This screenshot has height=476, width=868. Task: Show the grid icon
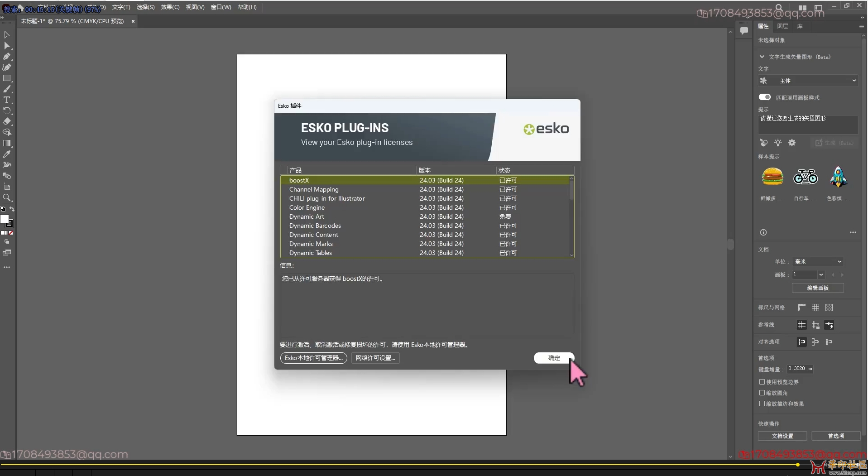point(815,308)
